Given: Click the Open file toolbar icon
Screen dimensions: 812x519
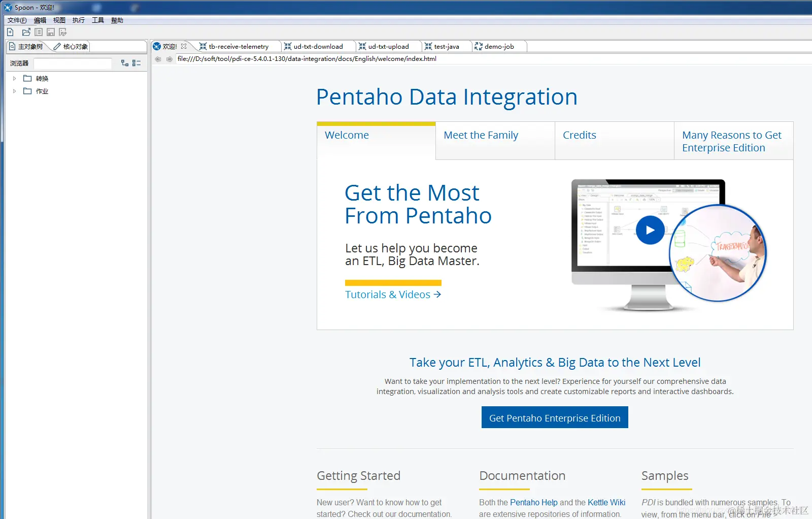Looking at the screenshot, I should click(x=26, y=32).
